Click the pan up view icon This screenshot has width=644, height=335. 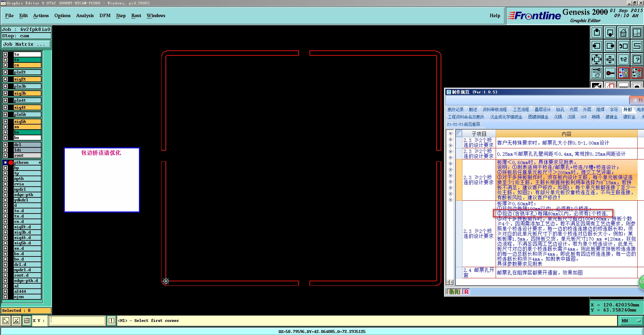pyautogui.click(x=597, y=33)
